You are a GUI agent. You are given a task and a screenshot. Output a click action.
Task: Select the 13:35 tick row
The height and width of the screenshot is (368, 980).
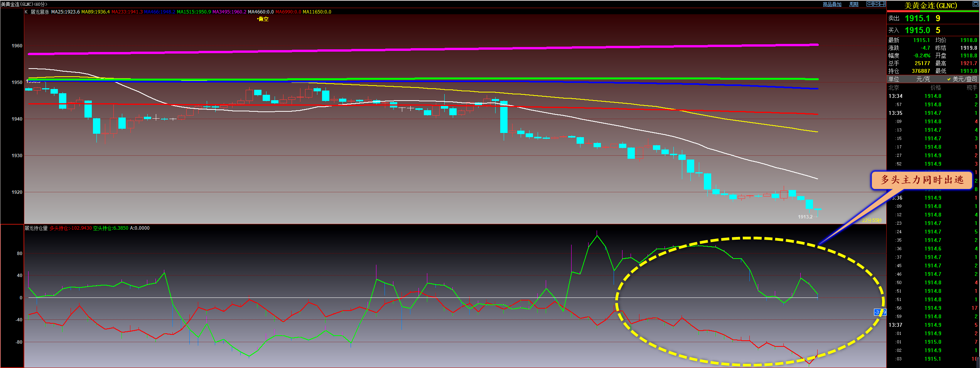pyautogui.click(x=933, y=113)
